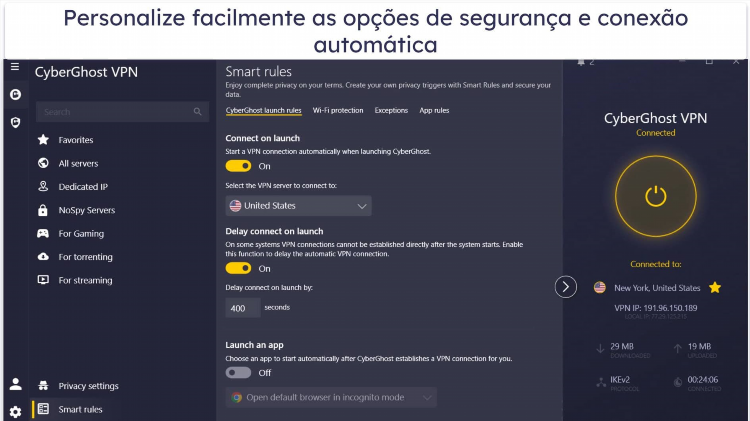Disable the Connect on launch toggle

[238, 166]
